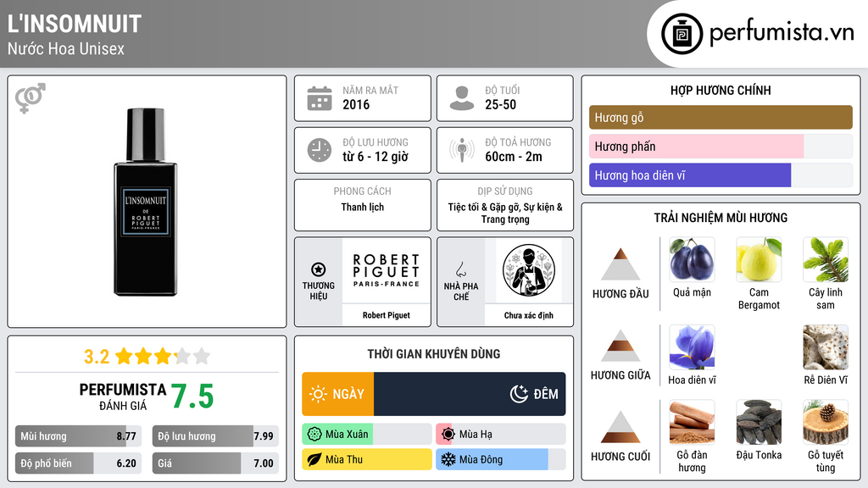This screenshot has height=488, width=868.
Task: Click the Mùa Hạ season bar
Action: click(x=500, y=435)
